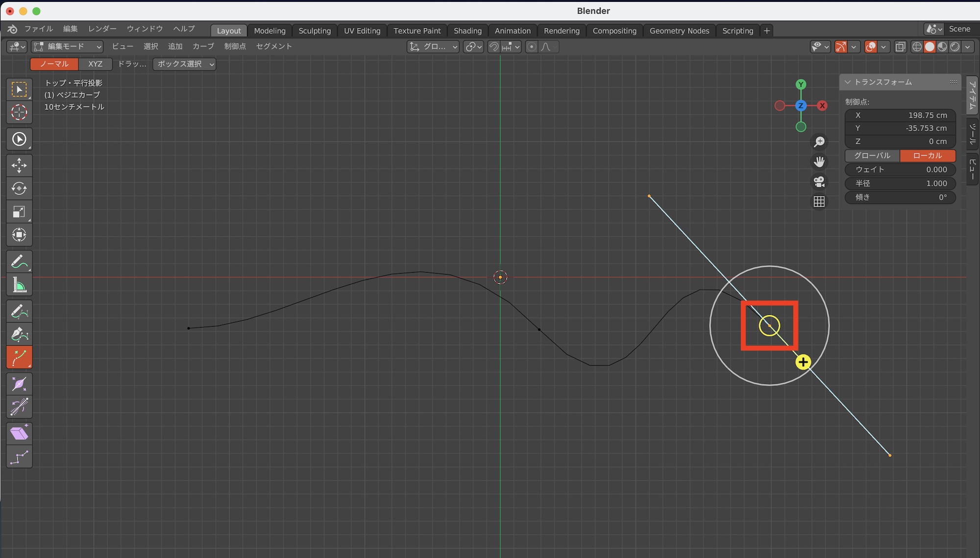
Task: Click the X coordinate field
Action: (x=900, y=115)
